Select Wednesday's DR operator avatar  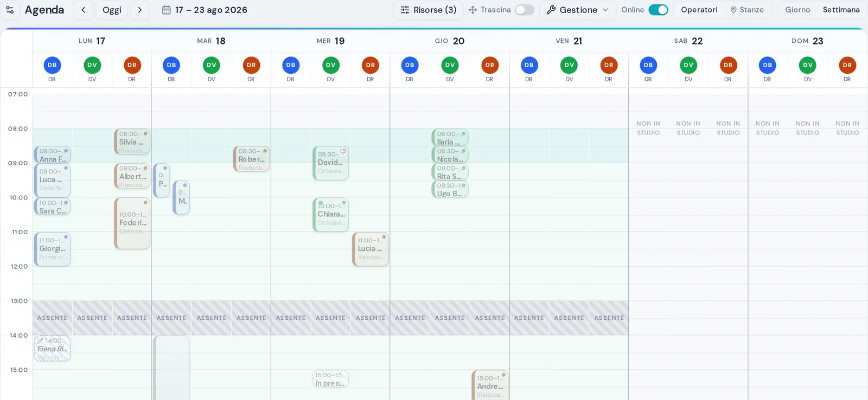tap(371, 65)
